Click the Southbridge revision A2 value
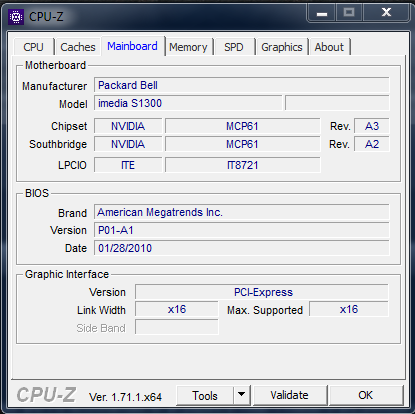Viewport: 415px width, 414px height. click(372, 144)
